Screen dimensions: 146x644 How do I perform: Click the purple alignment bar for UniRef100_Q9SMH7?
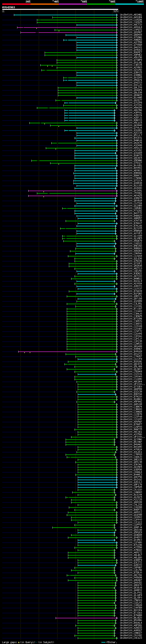click(69, 32)
